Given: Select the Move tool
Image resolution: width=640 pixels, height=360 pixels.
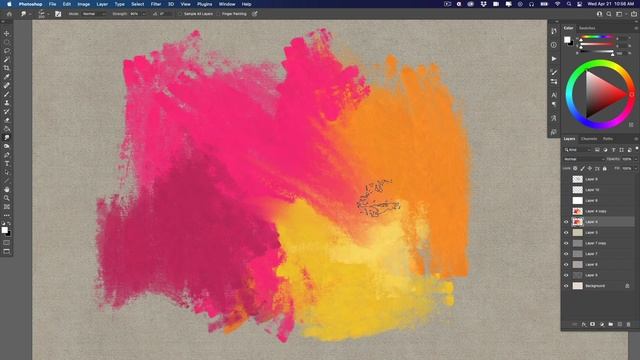Looking at the screenshot, I should coord(7,33).
